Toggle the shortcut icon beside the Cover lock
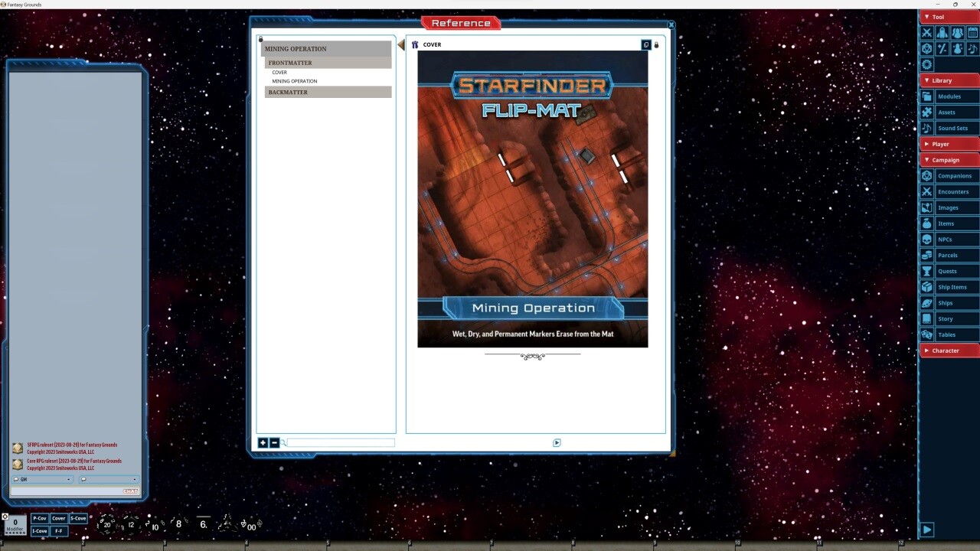The image size is (980, 551). (x=645, y=45)
